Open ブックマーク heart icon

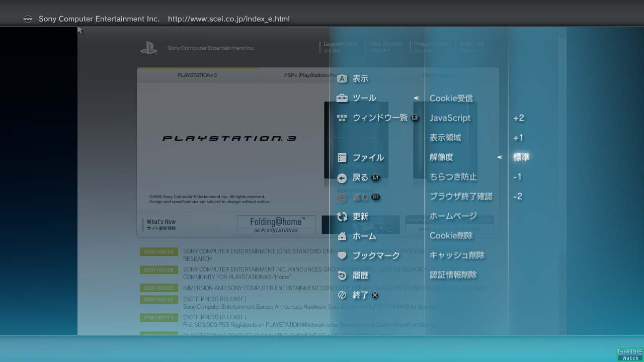pyautogui.click(x=342, y=256)
